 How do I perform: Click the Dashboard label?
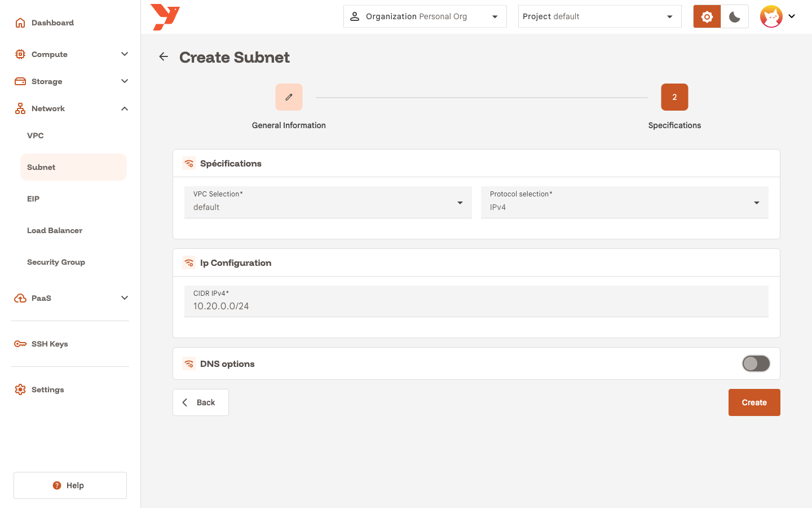[52, 23]
